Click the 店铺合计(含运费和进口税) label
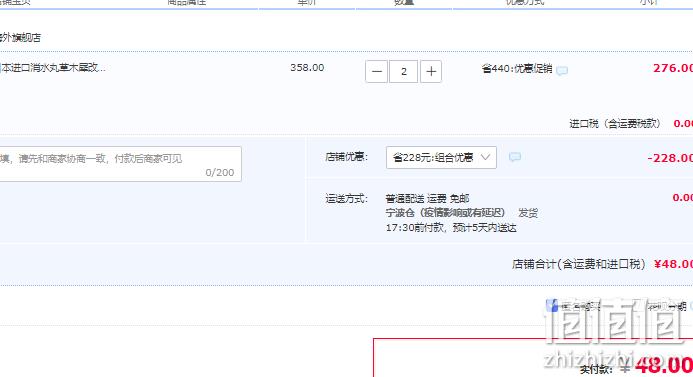 tap(579, 264)
